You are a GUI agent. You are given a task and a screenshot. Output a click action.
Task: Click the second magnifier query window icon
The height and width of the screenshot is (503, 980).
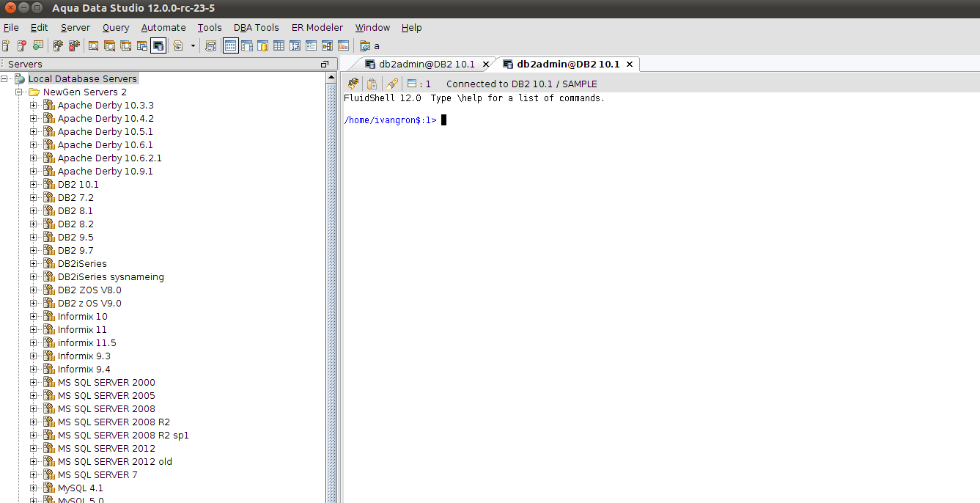(110, 45)
